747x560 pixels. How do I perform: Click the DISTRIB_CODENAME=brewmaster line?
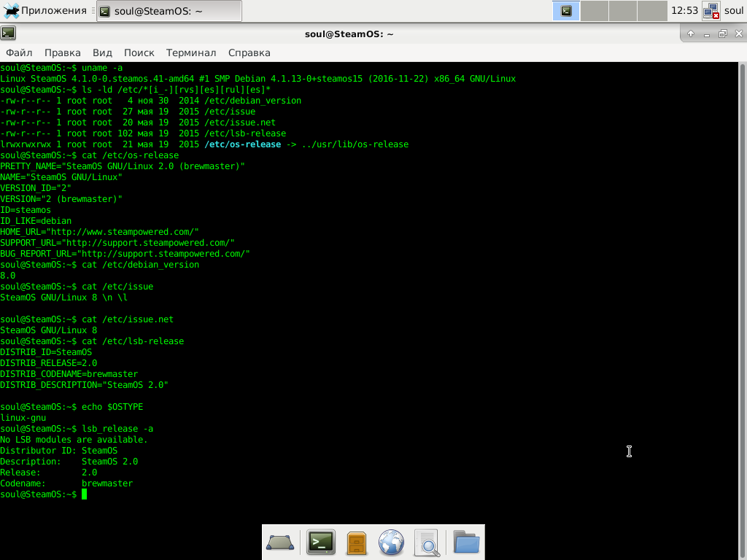[69, 374]
